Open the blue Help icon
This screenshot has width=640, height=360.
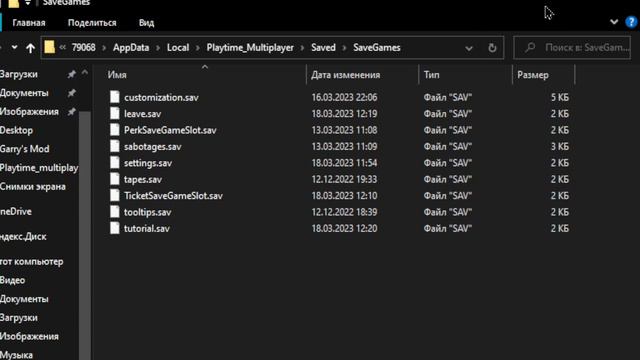click(631, 22)
